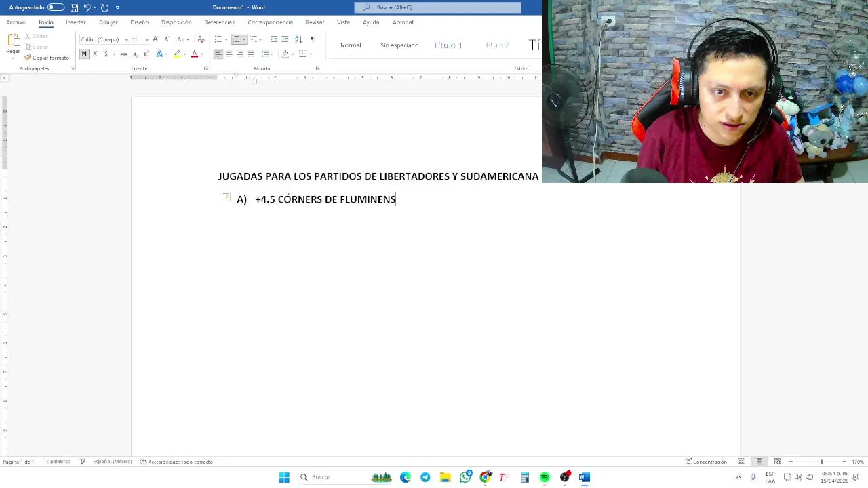Open Microsoft Edge from the taskbar
This screenshot has width=868, height=488.
pyautogui.click(x=406, y=477)
